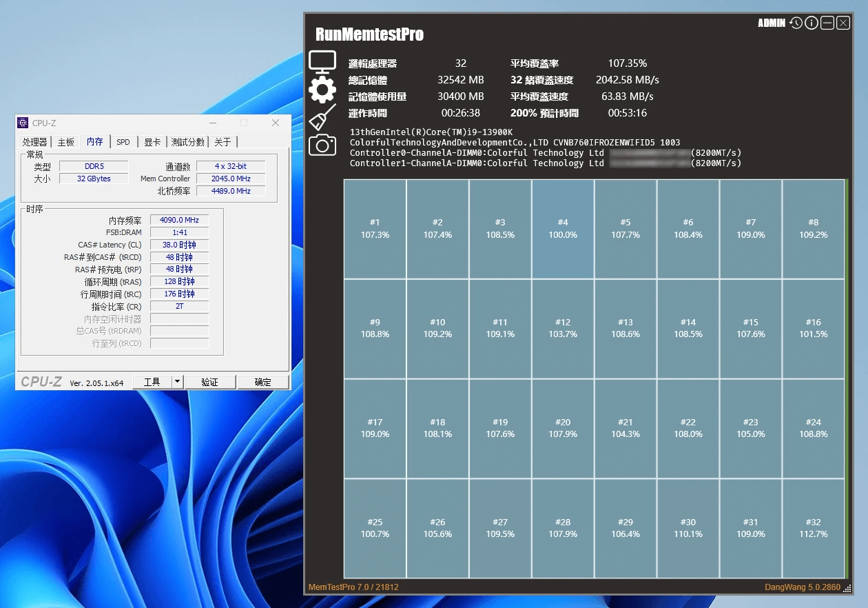
Task: Open the 显卡 tab in CPU-Z
Action: coord(152,142)
